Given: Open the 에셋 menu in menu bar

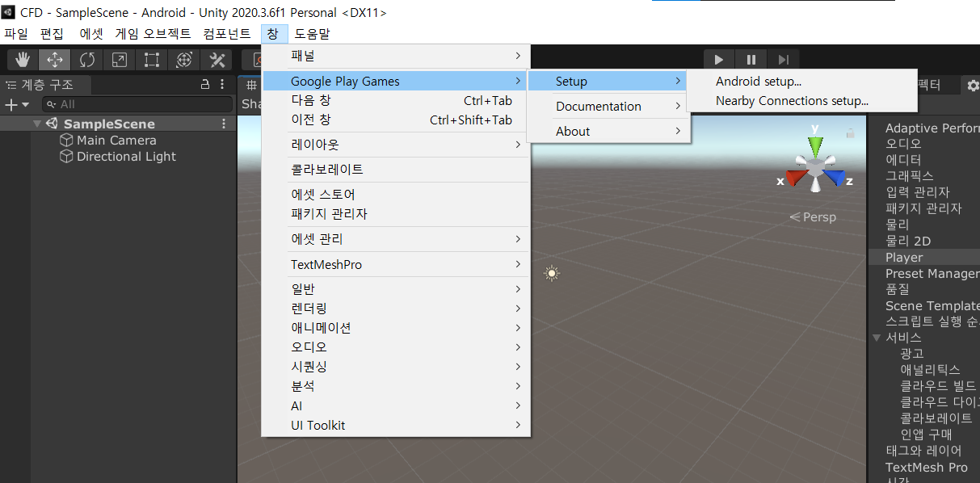Looking at the screenshot, I should 91,34.
